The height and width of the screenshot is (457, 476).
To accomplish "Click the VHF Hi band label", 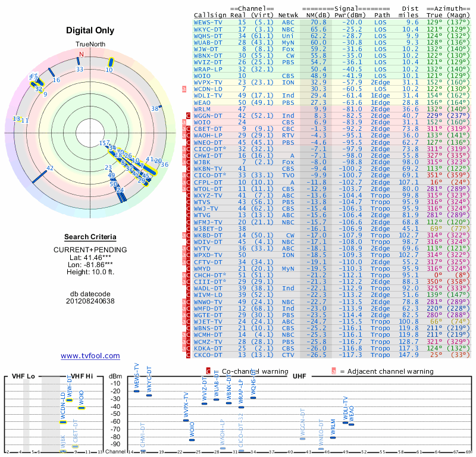I will point(82,376).
